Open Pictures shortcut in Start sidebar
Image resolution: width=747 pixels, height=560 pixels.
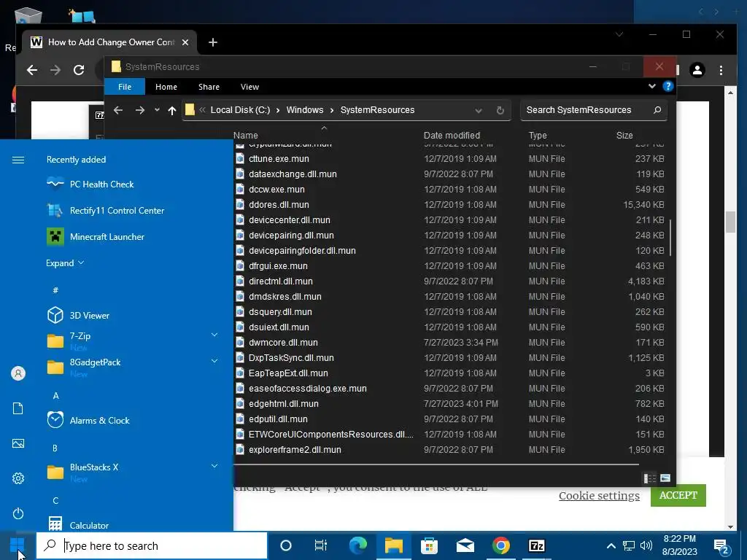click(x=18, y=443)
